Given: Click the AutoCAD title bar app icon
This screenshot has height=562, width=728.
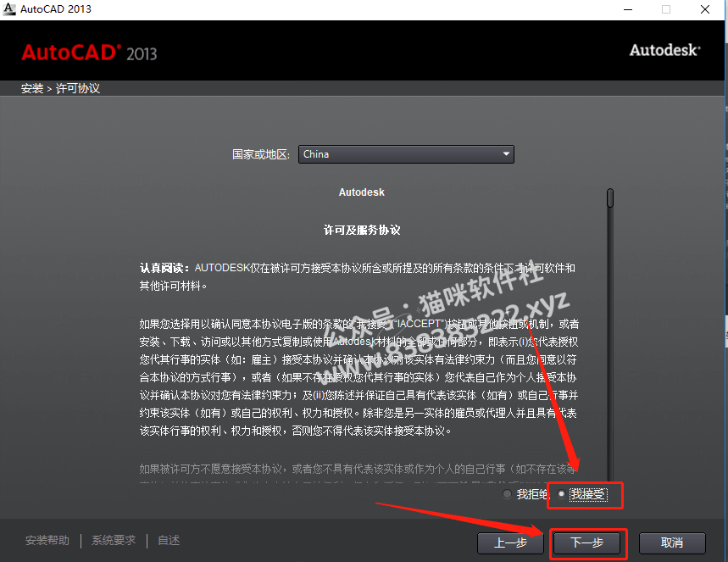Looking at the screenshot, I should tap(9, 8).
